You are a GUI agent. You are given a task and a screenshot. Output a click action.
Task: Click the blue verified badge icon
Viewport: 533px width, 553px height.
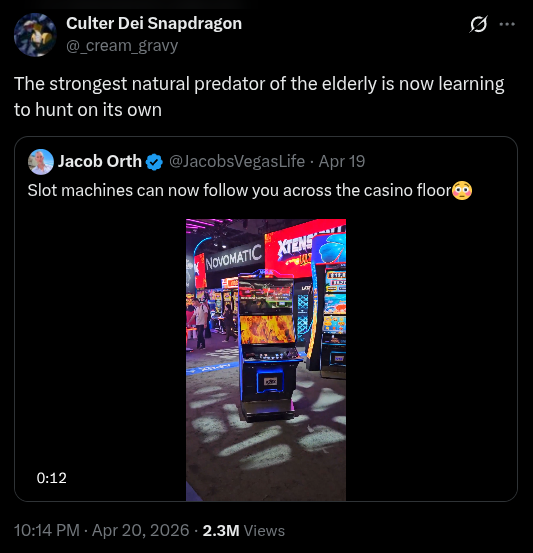click(x=154, y=162)
